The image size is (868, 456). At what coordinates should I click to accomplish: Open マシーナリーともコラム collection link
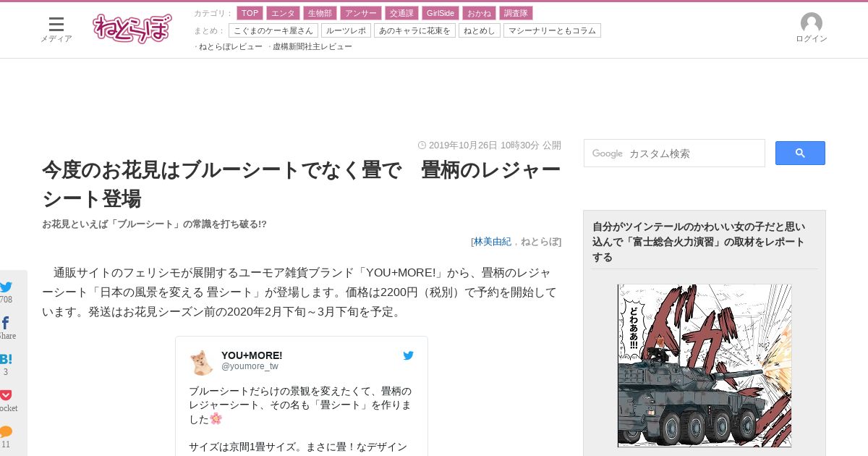pos(552,30)
